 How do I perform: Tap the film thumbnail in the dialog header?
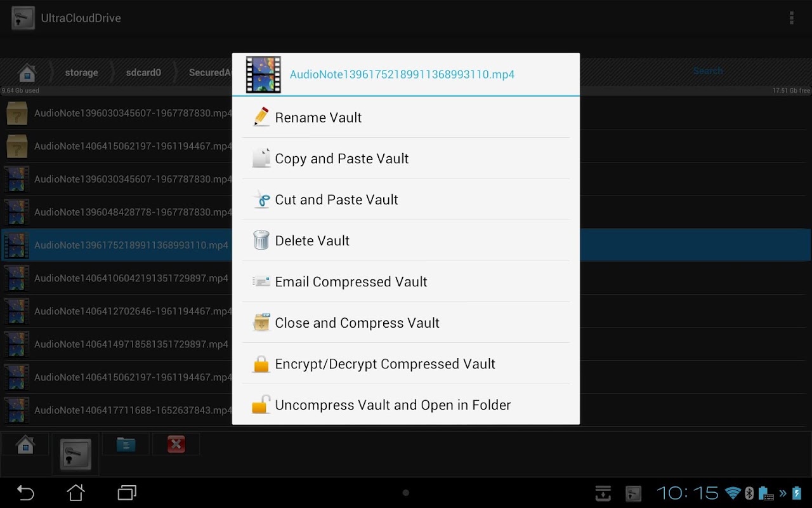263,74
